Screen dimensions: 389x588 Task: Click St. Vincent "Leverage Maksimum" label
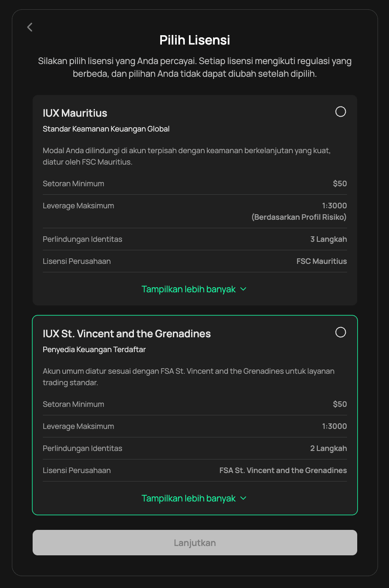[78, 426]
